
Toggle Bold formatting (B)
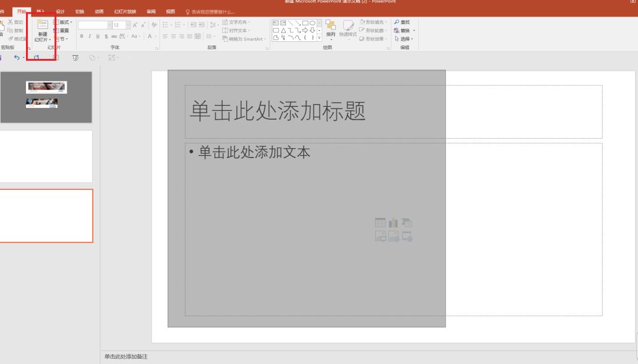click(82, 37)
